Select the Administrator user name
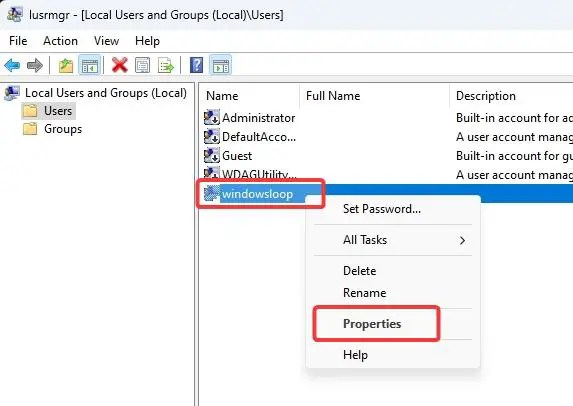573x406 pixels. click(x=259, y=118)
